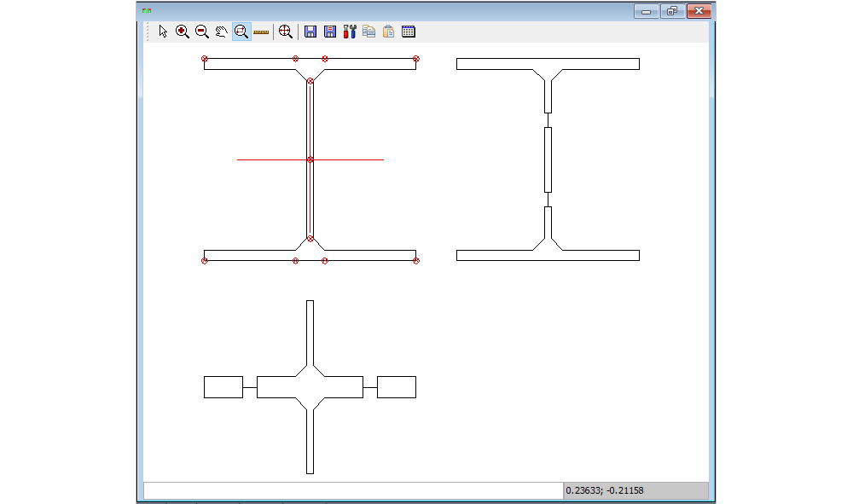
Task: Click the right small rectangle of cross section
Action: [x=397, y=387]
